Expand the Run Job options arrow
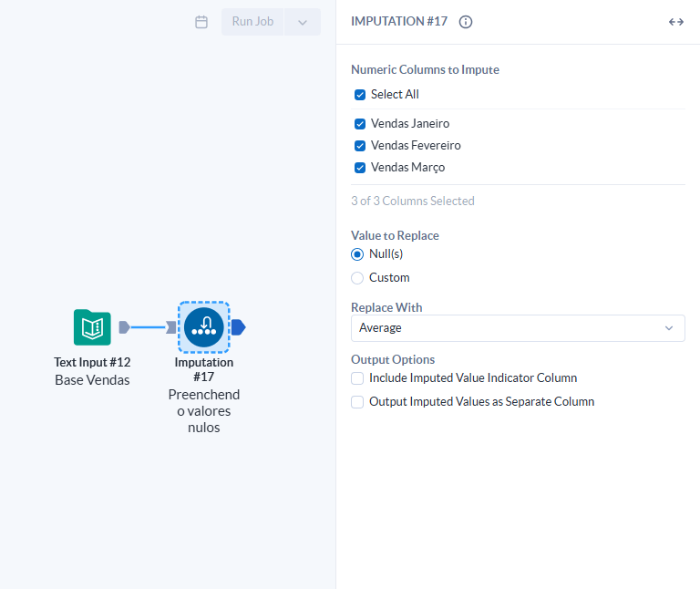 coord(303,22)
